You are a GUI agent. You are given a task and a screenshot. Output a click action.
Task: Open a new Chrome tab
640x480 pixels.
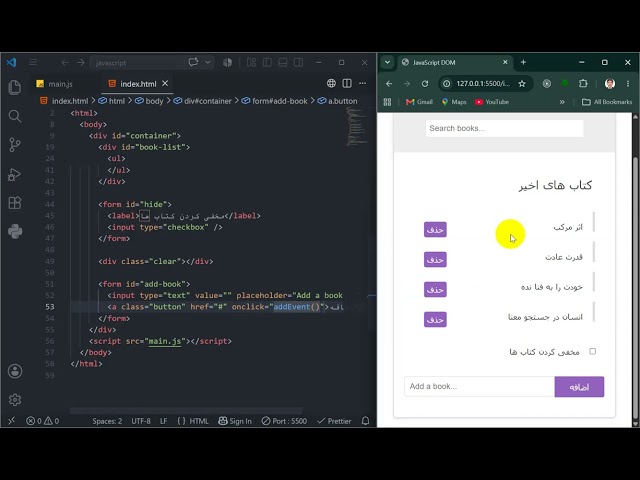[523, 62]
